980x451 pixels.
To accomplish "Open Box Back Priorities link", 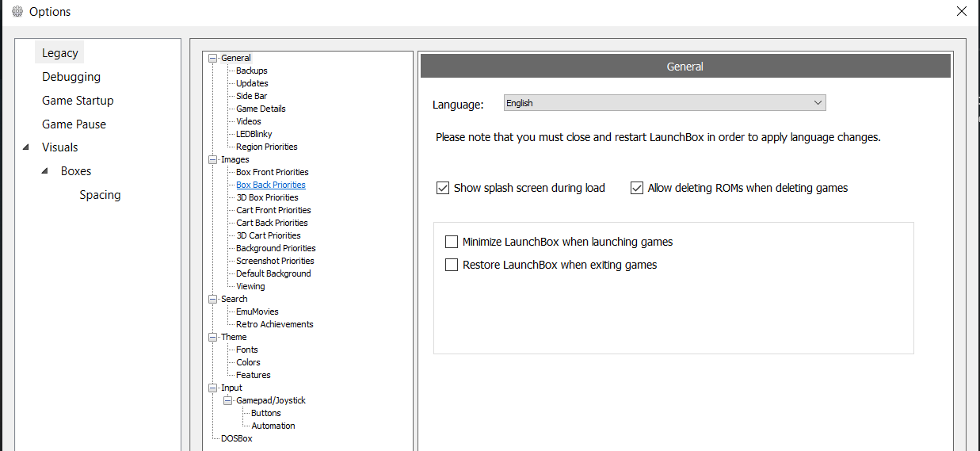I will 271,185.
